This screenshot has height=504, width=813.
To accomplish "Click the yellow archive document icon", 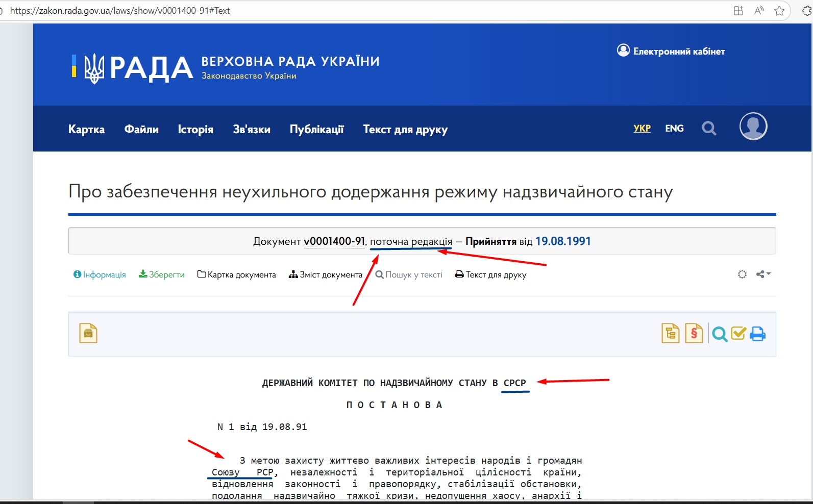I will coord(88,334).
